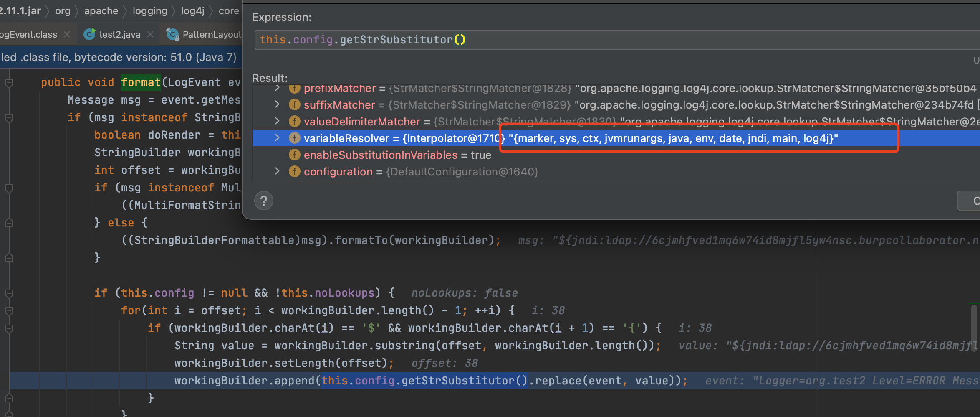
Task: Click the field icon beside suffixMatcher
Action: [x=294, y=104]
